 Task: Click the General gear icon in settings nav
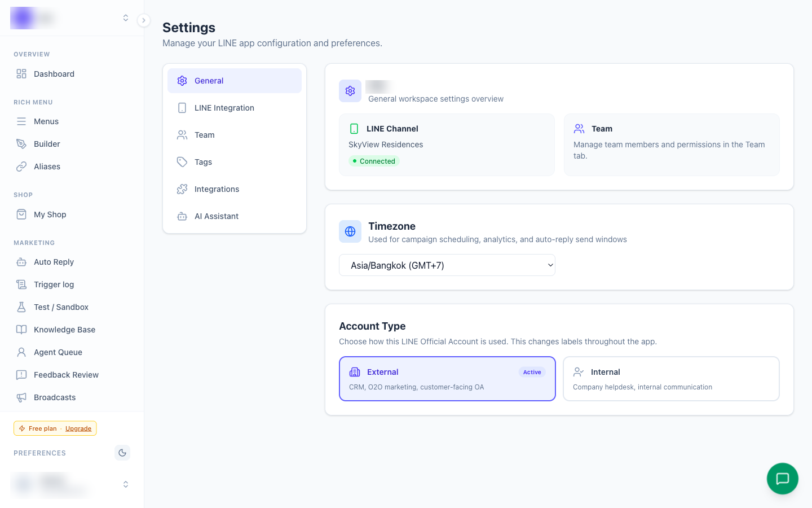182,81
